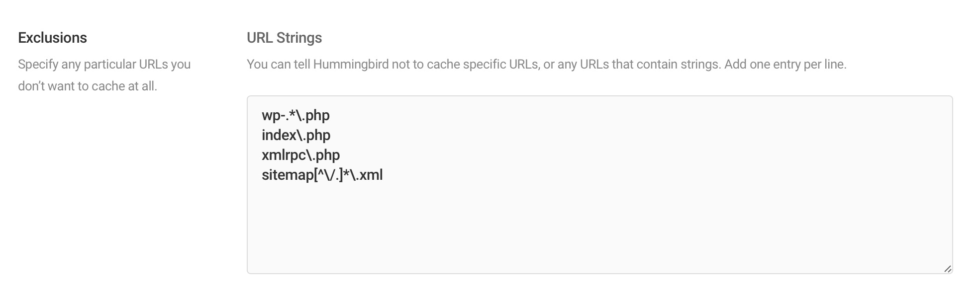Click "Add one entry per line" sentence
Image resolution: width=980 pixels, height=298 pixels.
[785, 65]
